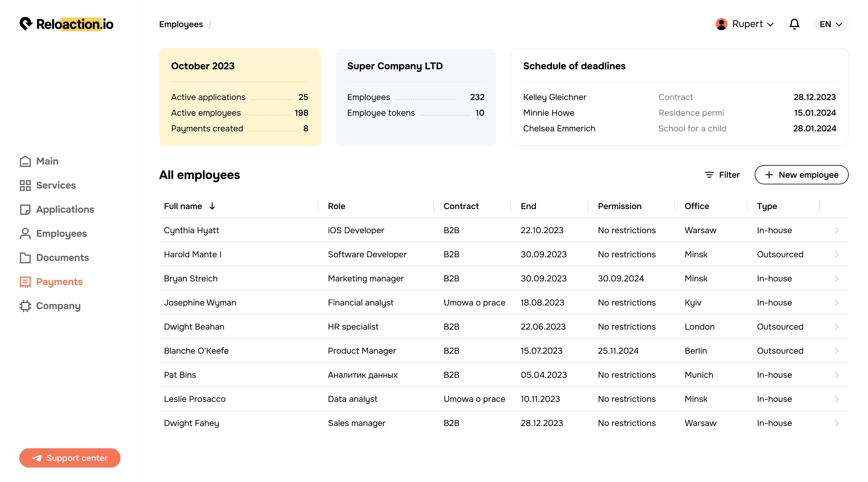Click the Services grid icon

click(25, 185)
